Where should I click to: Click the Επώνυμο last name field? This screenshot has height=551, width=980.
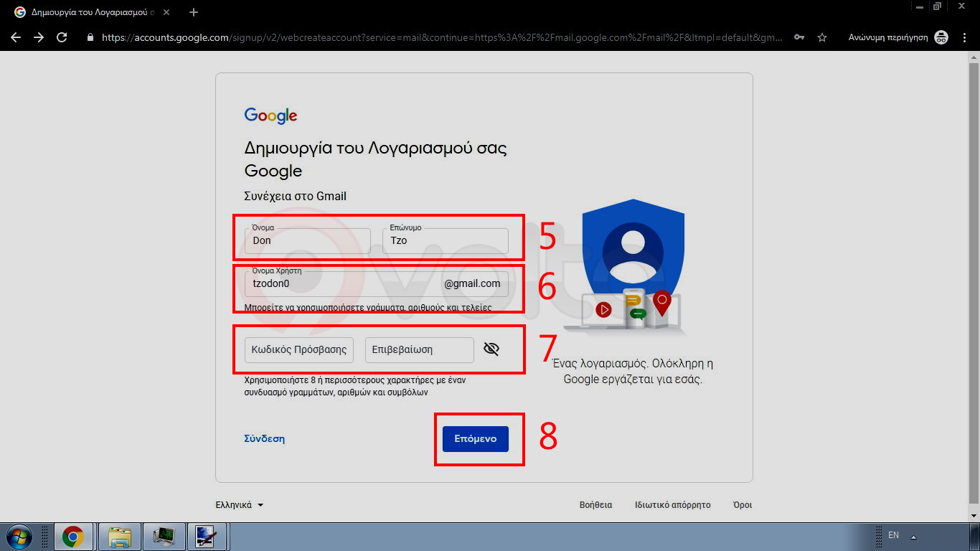446,240
